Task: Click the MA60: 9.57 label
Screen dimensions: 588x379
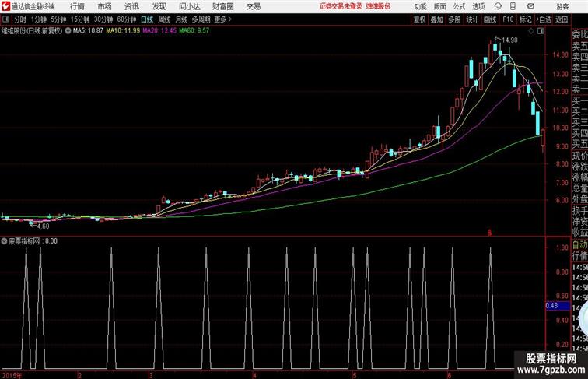Action: pos(194,31)
